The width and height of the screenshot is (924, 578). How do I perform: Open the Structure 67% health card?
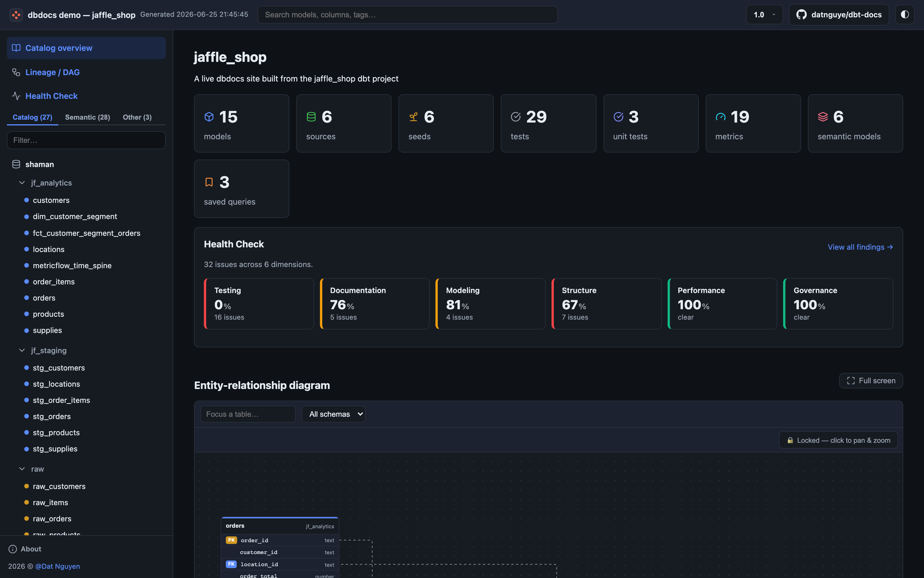[606, 303]
